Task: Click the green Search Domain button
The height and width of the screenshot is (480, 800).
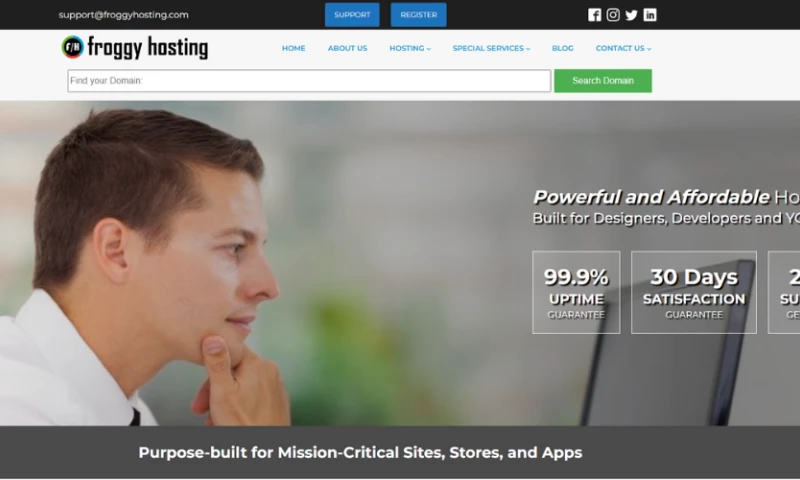Action: (x=603, y=81)
